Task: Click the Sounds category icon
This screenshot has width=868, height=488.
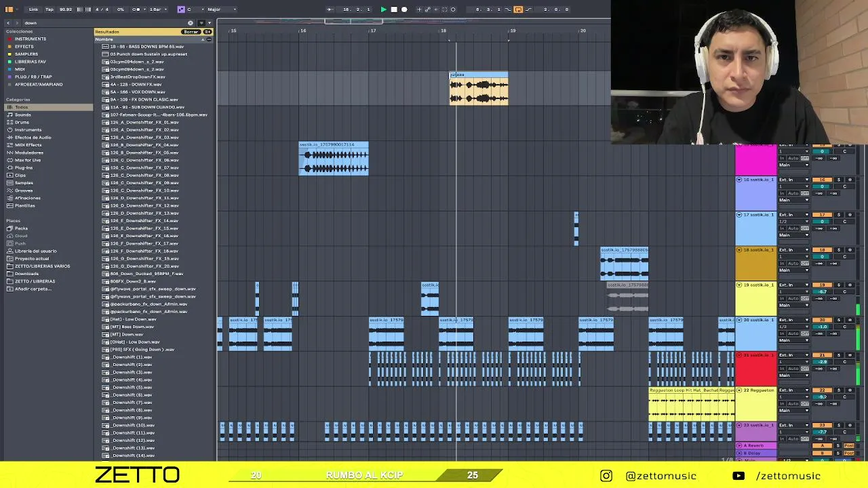Action: point(9,115)
